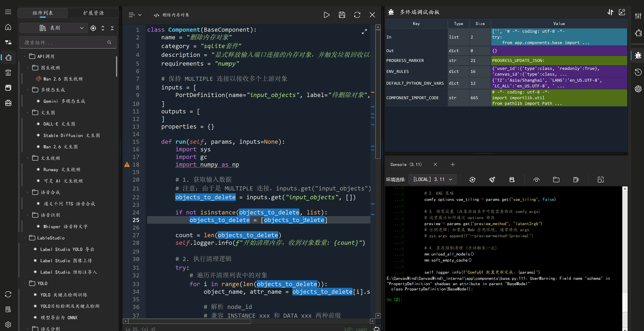Click locate target icon in component list

pyautogui.click(x=93, y=28)
